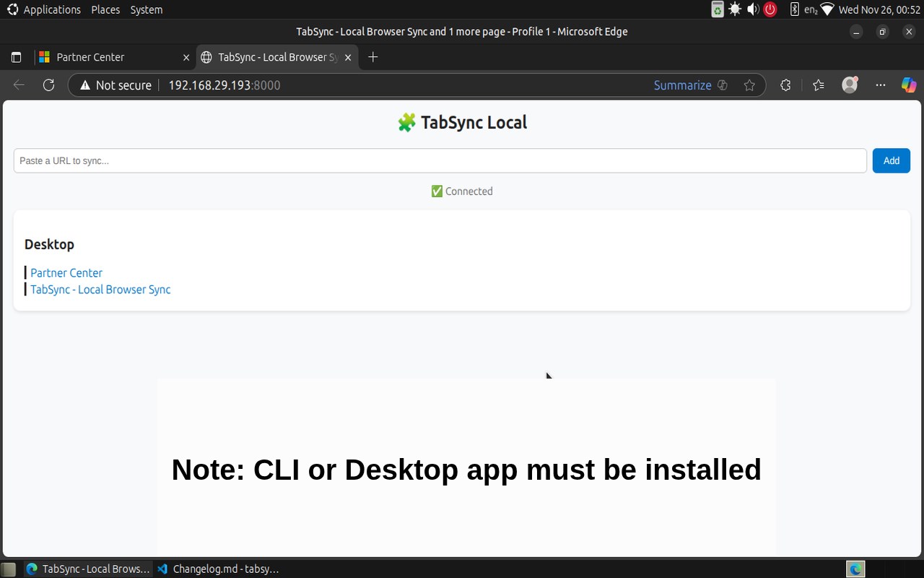
Task: Click the blue Add button
Action: point(891,160)
